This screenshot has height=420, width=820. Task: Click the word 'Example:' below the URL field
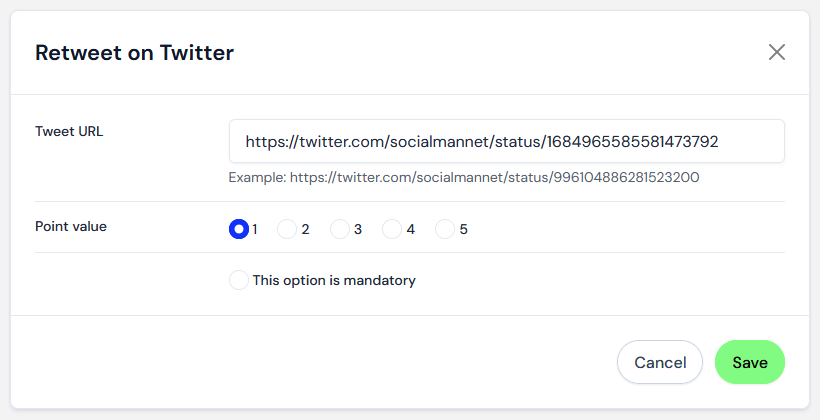click(x=257, y=177)
